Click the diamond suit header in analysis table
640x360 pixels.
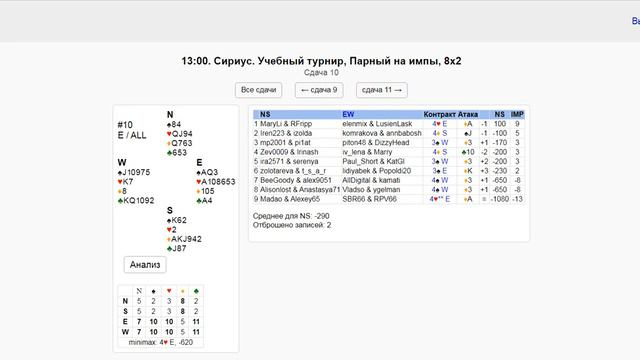coord(182,291)
